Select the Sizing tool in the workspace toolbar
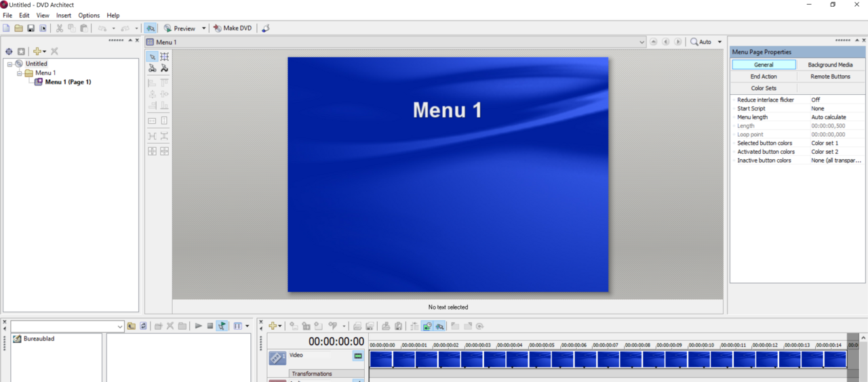This screenshot has height=382, width=868. click(164, 57)
